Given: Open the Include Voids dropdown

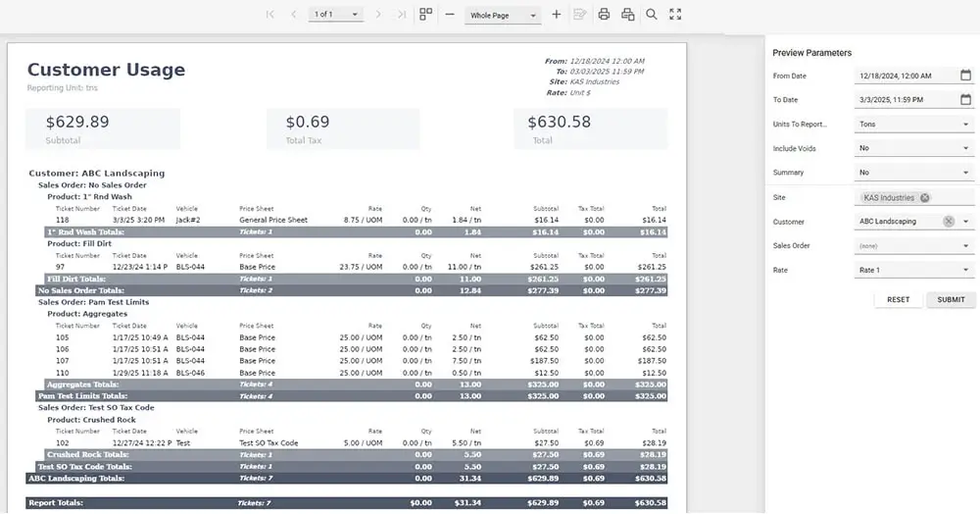Looking at the screenshot, I should pyautogui.click(x=965, y=149).
